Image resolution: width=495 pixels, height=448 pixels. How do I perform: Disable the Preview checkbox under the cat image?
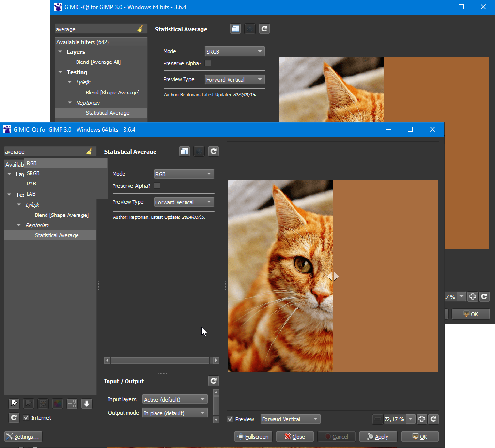pos(231,419)
